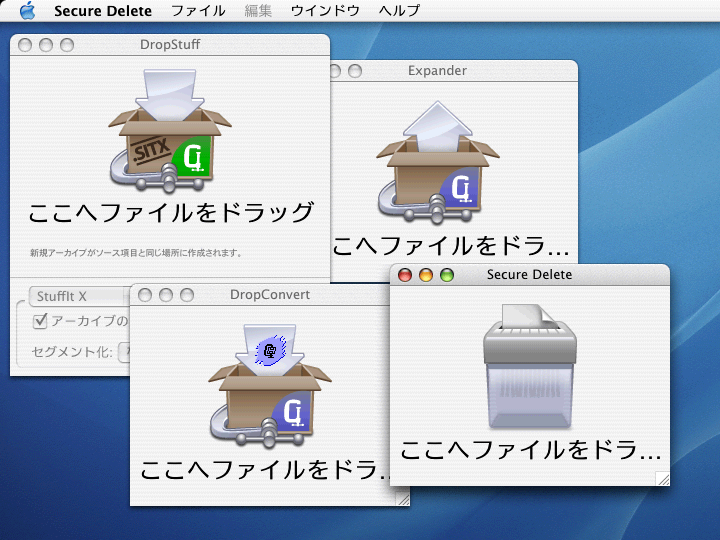The width and height of the screenshot is (720, 540).
Task: Click the ここへファイルをドラッグ text in DropStuff
Action: 171,213
